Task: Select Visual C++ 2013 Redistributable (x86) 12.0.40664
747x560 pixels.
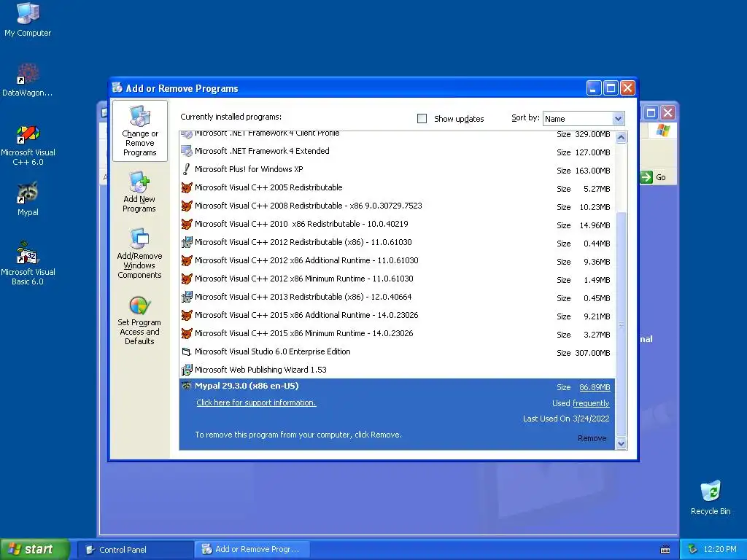Action: pyautogui.click(x=398, y=297)
